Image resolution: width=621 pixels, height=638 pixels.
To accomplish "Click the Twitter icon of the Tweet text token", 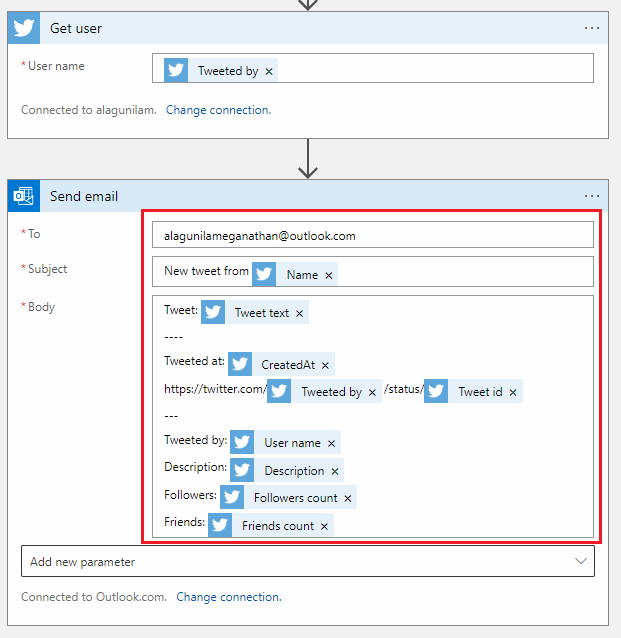I will [x=213, y=312].
